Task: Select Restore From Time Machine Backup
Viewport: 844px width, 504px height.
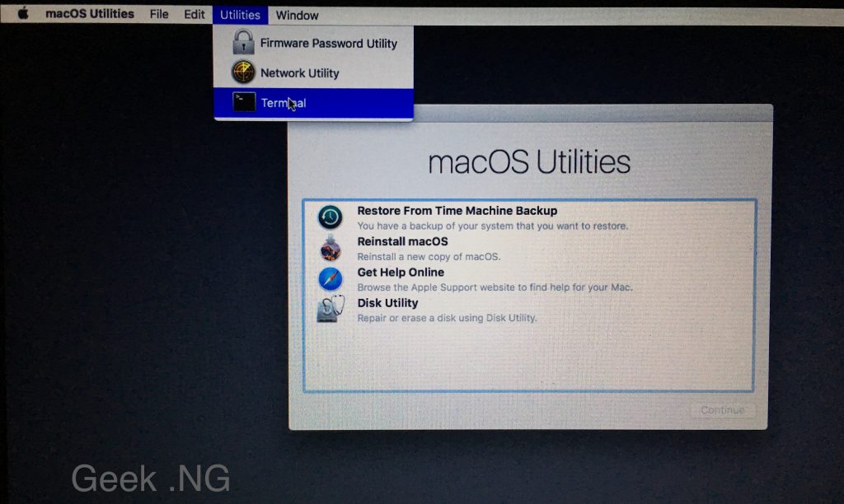Action: [529, 217]
